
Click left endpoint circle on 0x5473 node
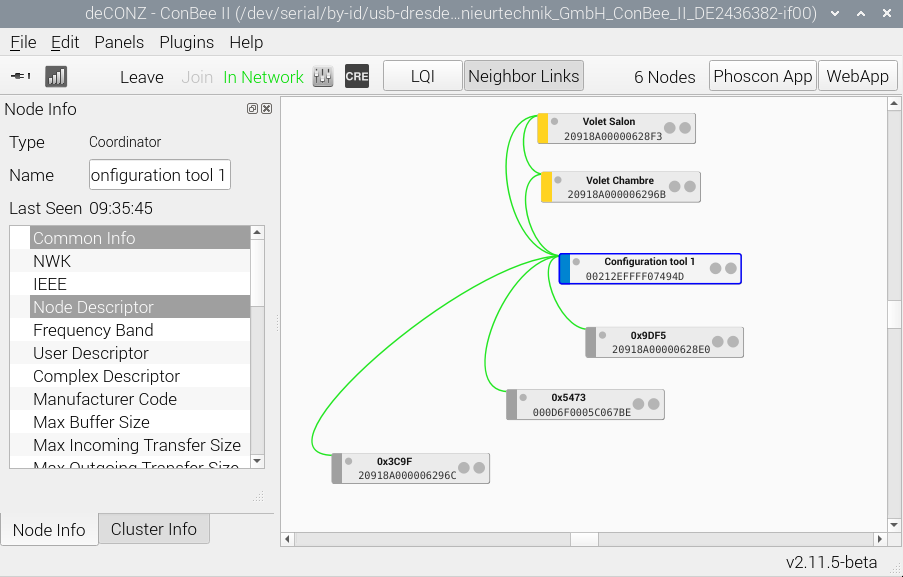638,404
